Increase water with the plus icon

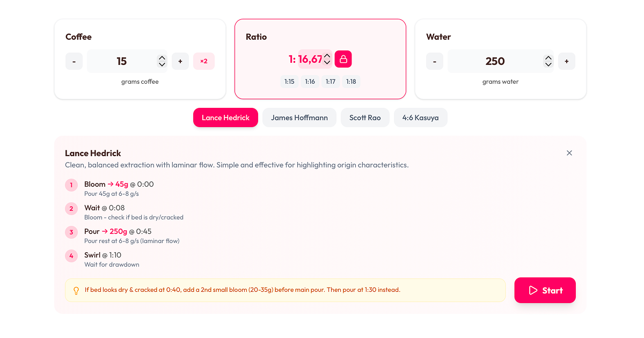[x=566, y=61]
